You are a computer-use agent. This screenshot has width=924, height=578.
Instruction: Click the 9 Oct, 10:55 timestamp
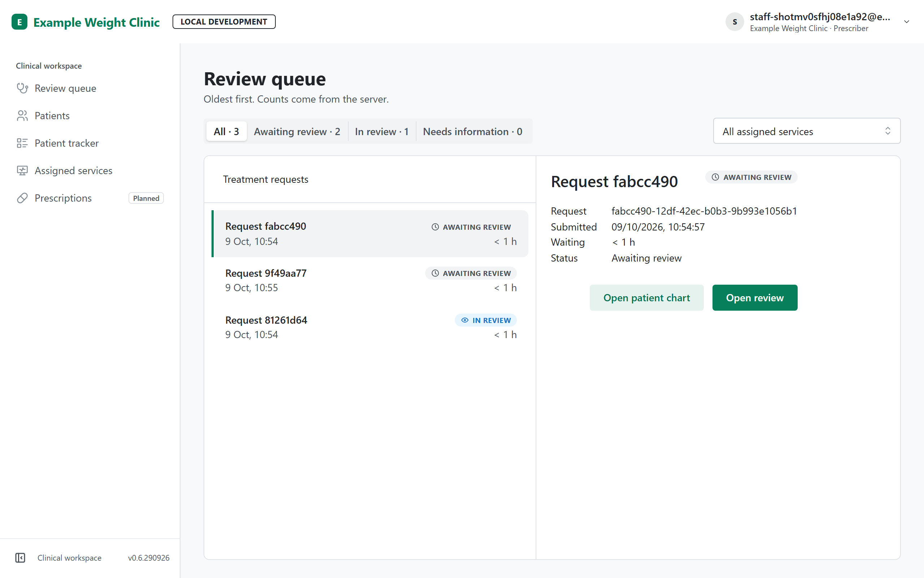[x=252, y=288]
